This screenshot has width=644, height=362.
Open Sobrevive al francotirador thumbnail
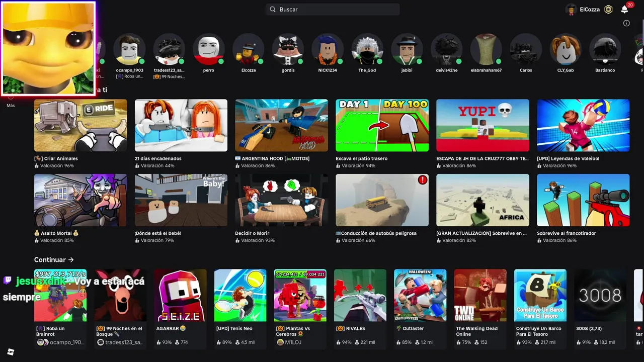click(x=583, y=200)
